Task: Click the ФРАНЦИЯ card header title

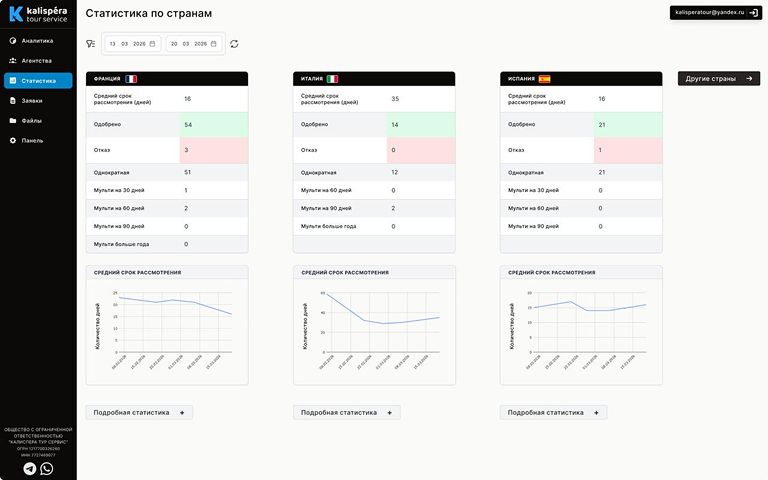Action: pos(107,78)
